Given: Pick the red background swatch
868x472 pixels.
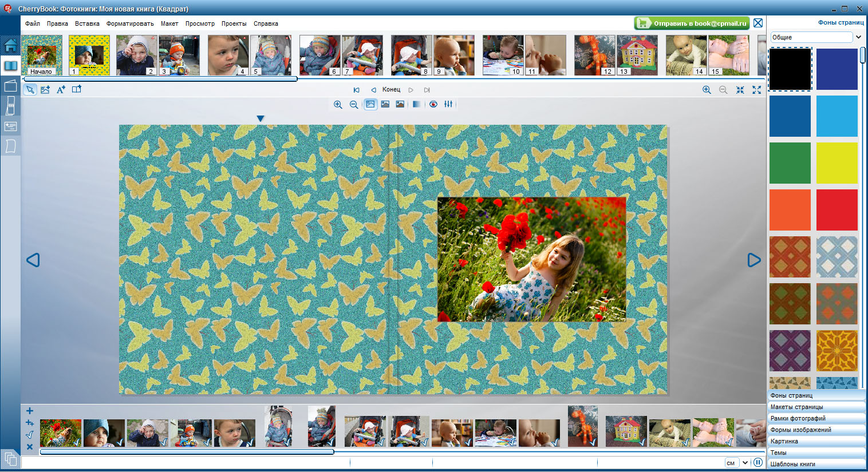Looking at the screenshot, I should pyautogui.click(x=837, y=210).
